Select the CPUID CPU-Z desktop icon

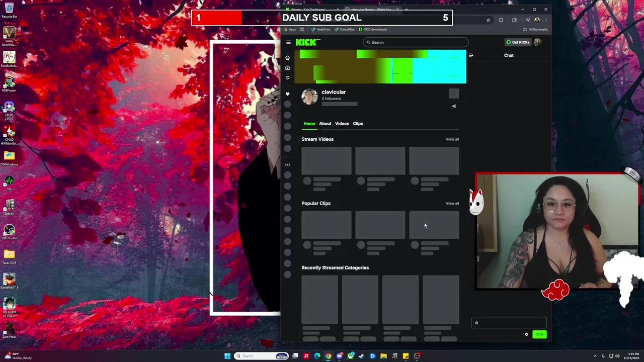click(9, 111)
